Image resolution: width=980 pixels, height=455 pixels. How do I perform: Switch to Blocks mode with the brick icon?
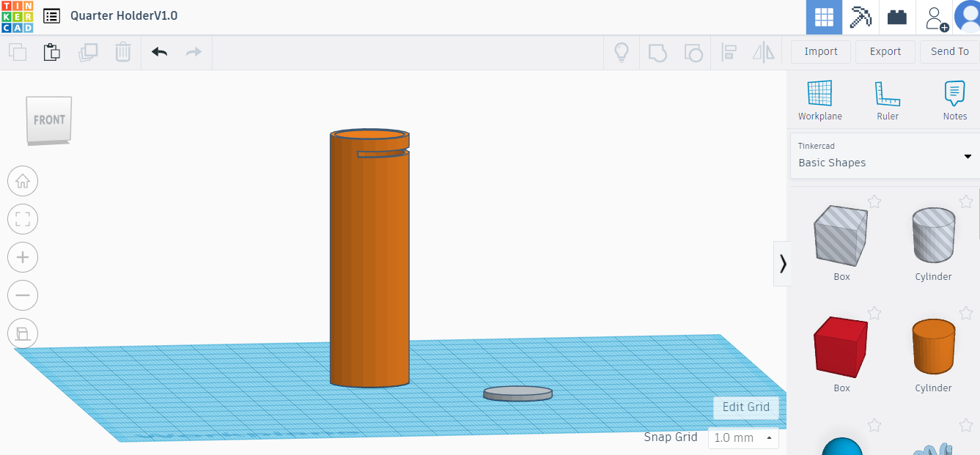pos(896,17)
